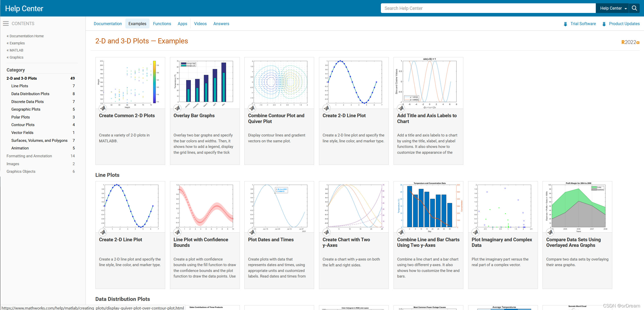Click the Functions navigation link
The height and width of the screenshot is (310, 644).
tap(162, 24)
